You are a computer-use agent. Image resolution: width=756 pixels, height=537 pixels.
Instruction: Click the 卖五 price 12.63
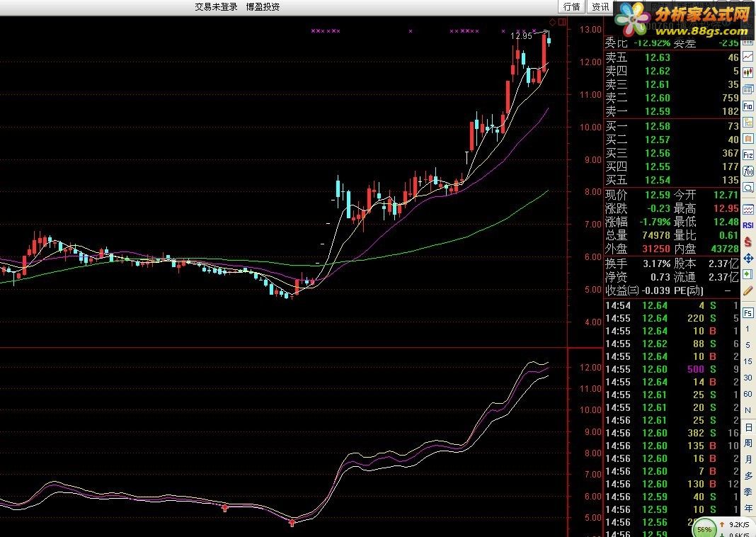tap(657, 57)
